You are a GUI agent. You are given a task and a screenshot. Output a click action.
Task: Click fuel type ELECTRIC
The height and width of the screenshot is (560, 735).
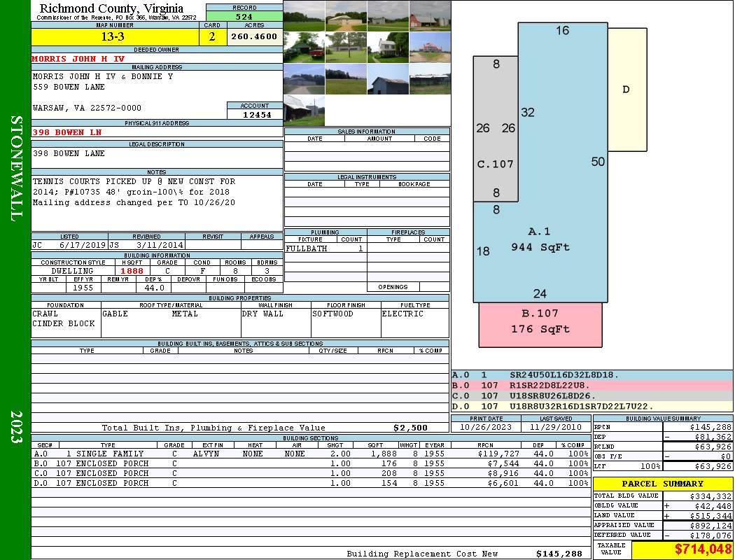tap(402, 314)
